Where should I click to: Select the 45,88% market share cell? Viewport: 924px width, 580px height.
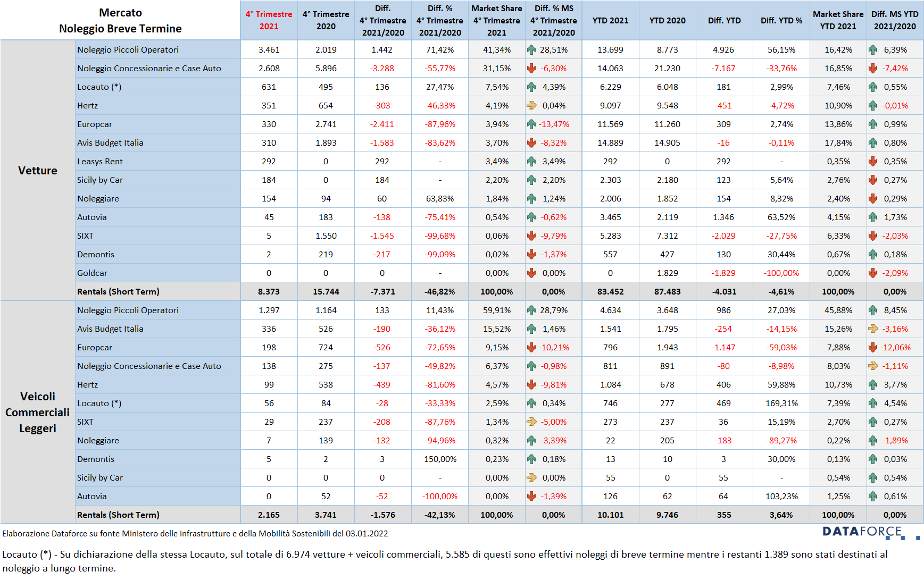838,310
